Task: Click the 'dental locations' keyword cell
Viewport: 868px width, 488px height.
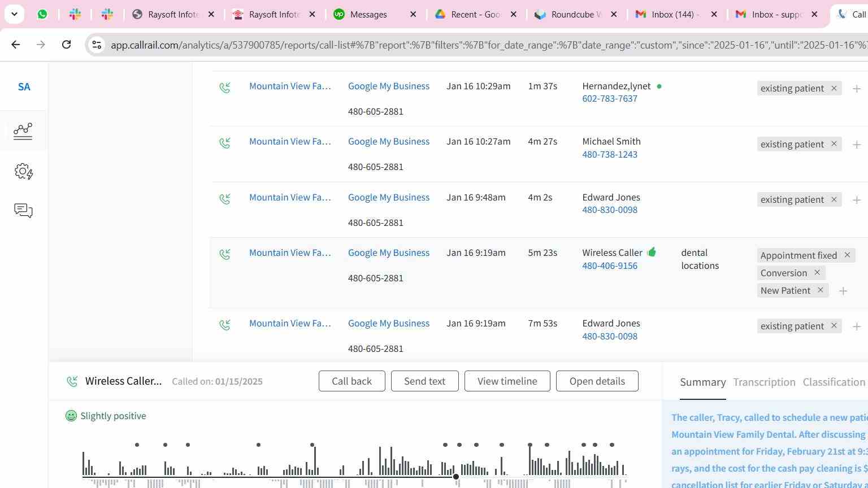Action: 700,259
